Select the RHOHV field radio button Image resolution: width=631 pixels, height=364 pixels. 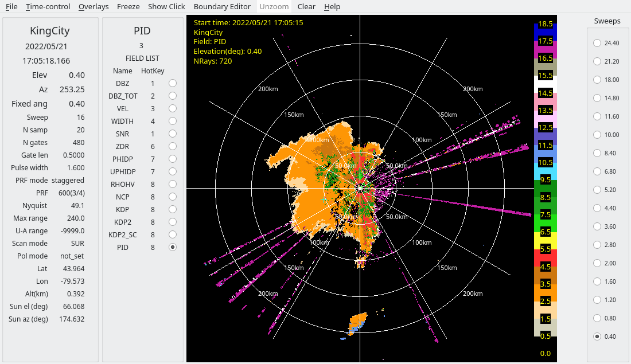point(173,185)
